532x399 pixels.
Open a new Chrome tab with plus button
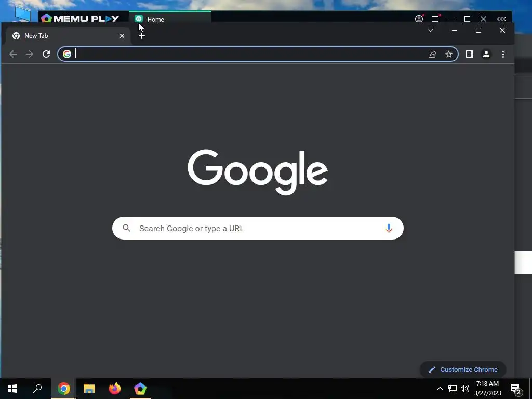point(142,36)
